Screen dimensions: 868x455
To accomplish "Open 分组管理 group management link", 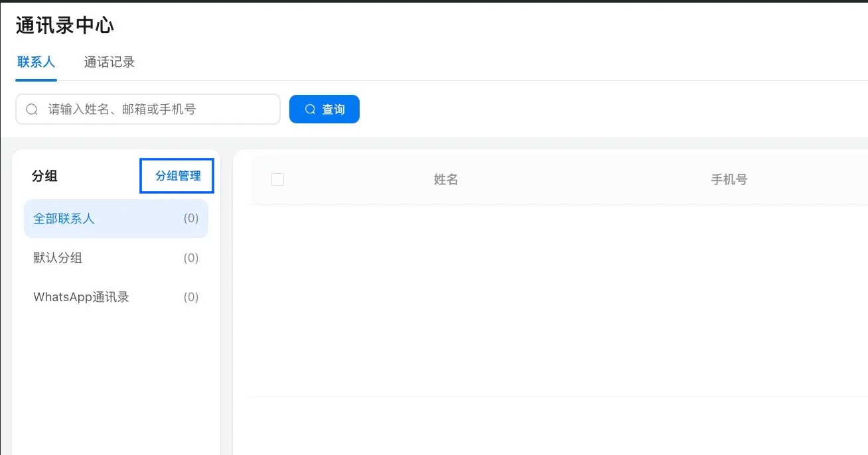I will (177, 176).
